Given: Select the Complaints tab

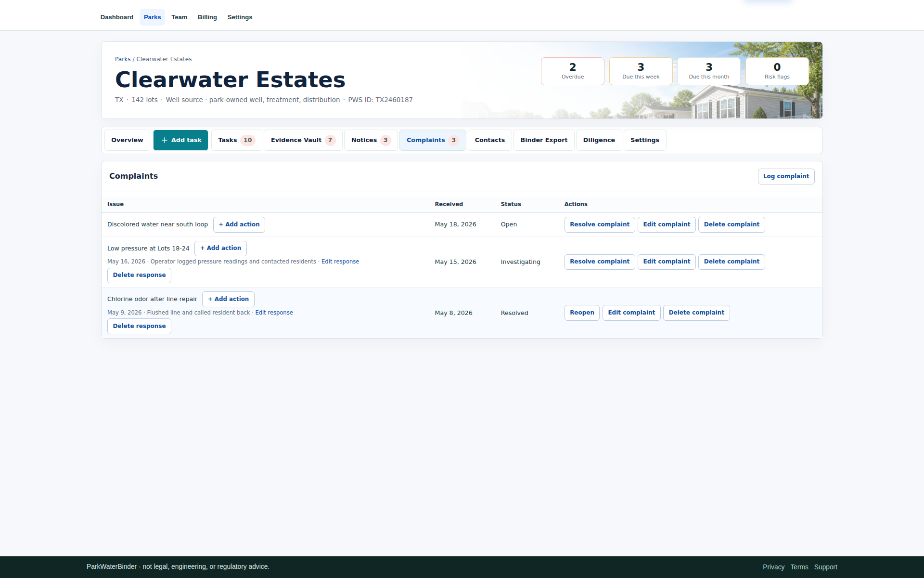Looking at the screenshot, I should tap(433, 140).
